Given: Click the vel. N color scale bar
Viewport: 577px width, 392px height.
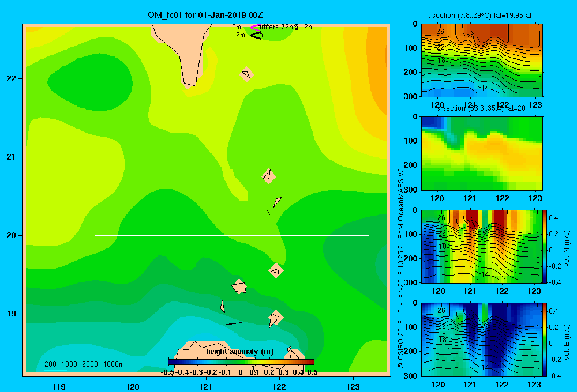Looking at the screenshot, I should 545,246.
